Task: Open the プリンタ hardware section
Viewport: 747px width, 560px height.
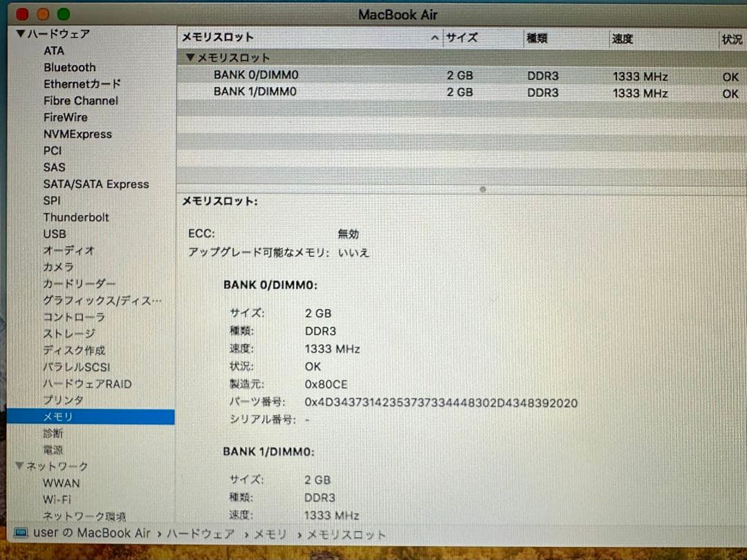Action: click(61, 400)
